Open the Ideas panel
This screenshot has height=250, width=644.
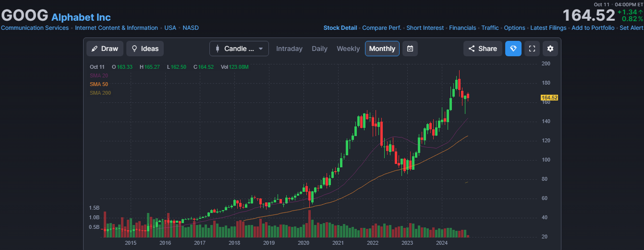click(x=145, y=49)
